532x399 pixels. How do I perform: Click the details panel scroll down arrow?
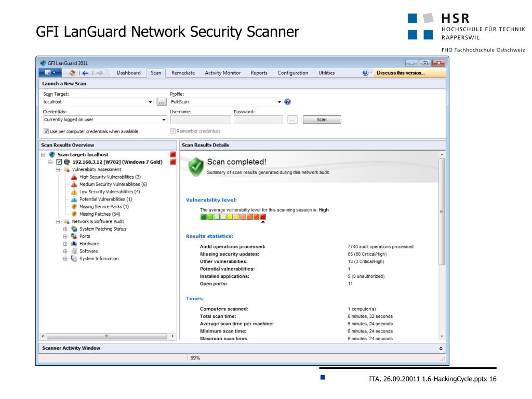click(x=442, y=336)
